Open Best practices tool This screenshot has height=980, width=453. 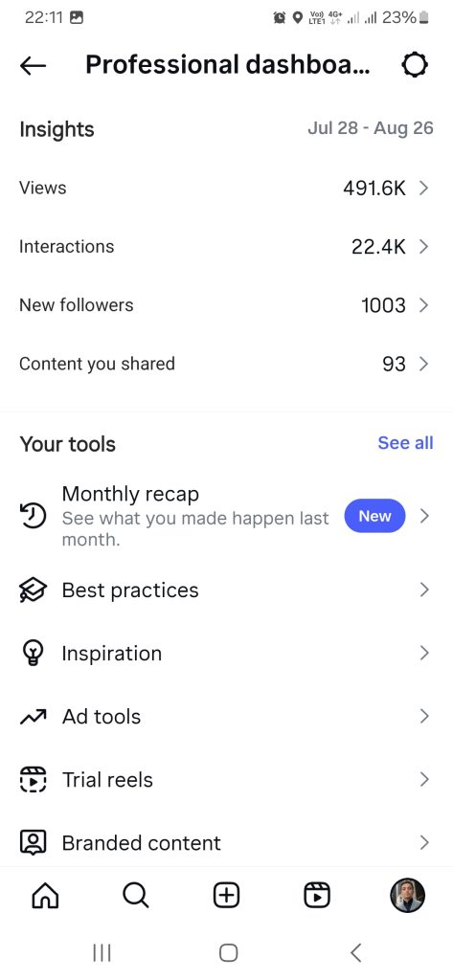point(226,590)
